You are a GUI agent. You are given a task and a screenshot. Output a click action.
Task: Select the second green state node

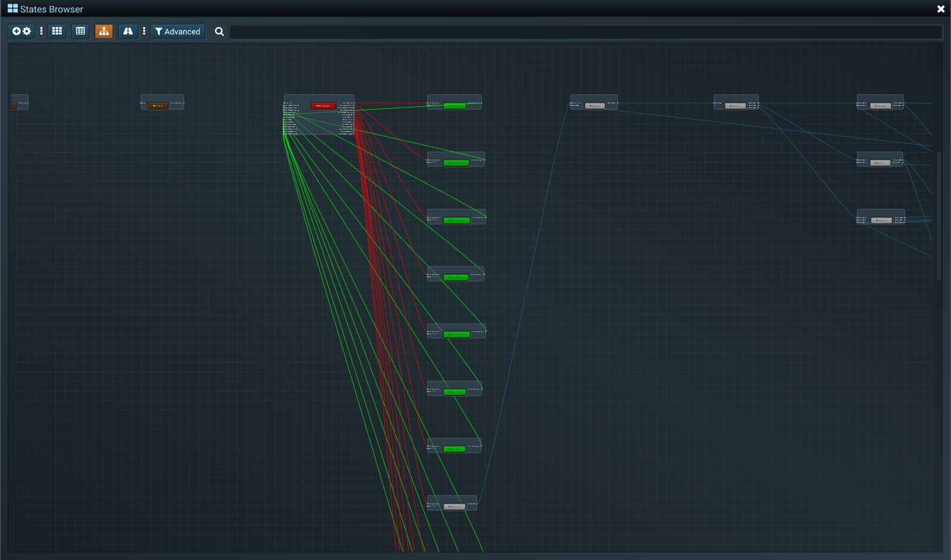click(x=456, y=163)
